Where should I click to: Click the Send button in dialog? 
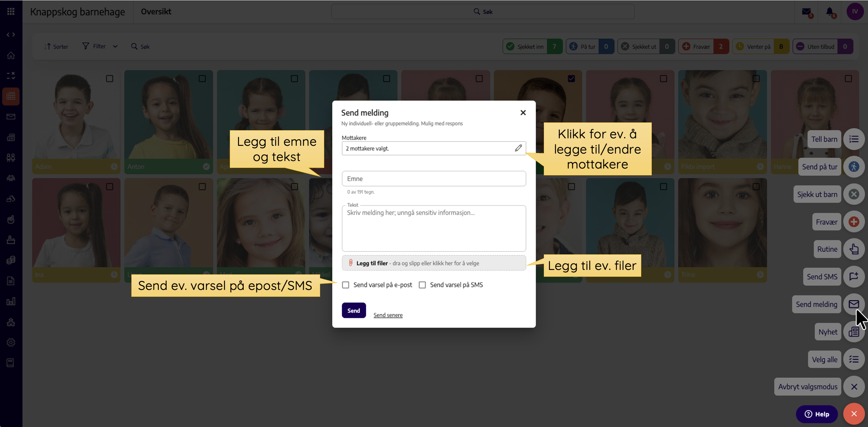point(354,310)
